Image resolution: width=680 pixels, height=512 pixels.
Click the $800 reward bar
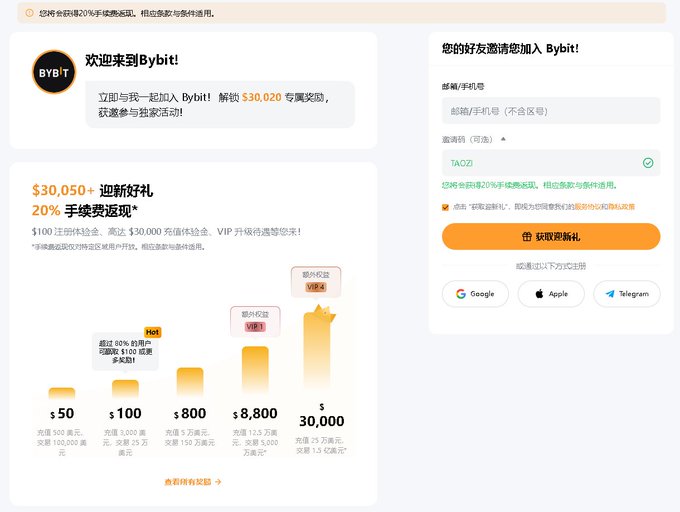(190, 382)
